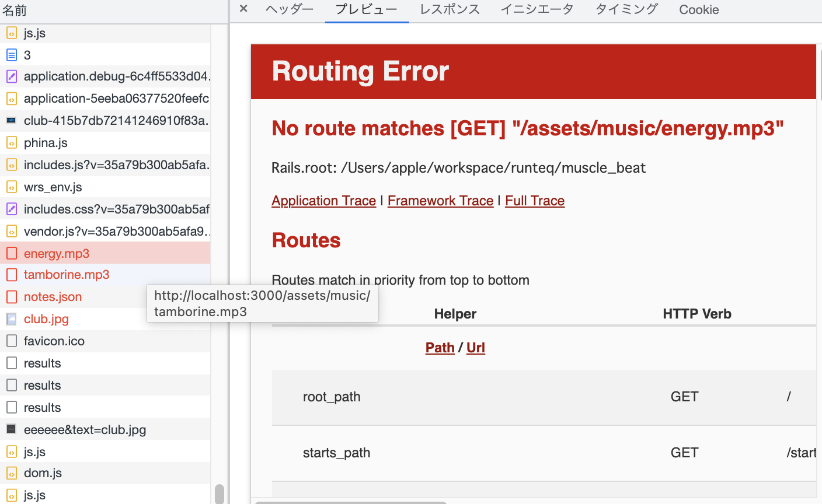
Task: Click the stylesheet icon beside includes.css
Action: point(12,209)
